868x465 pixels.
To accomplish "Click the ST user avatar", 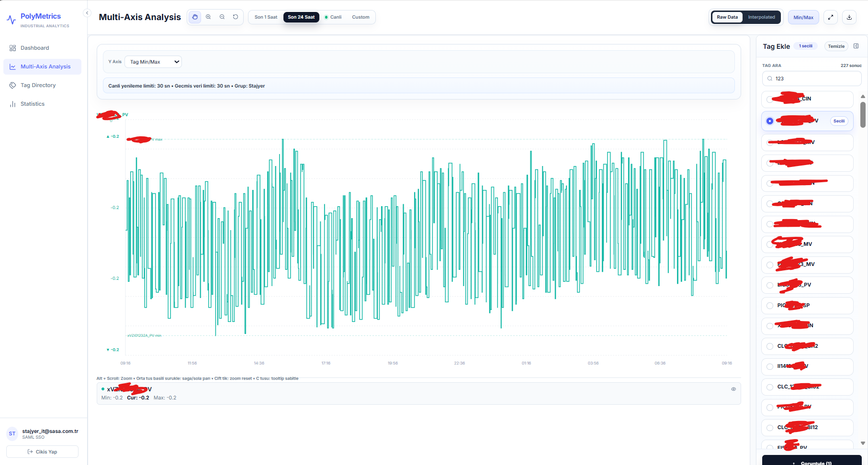I will [12, 433].
